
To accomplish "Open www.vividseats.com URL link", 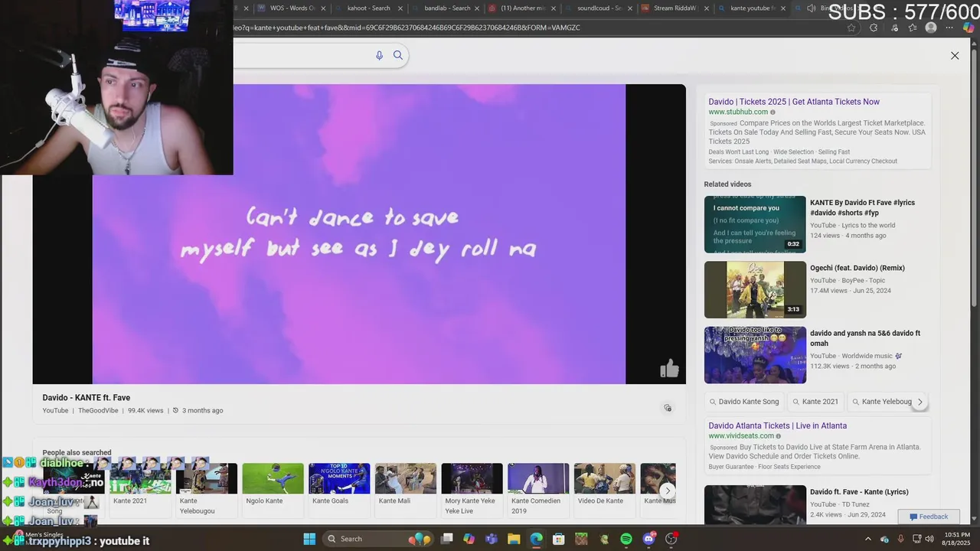I will click(741, 436).
